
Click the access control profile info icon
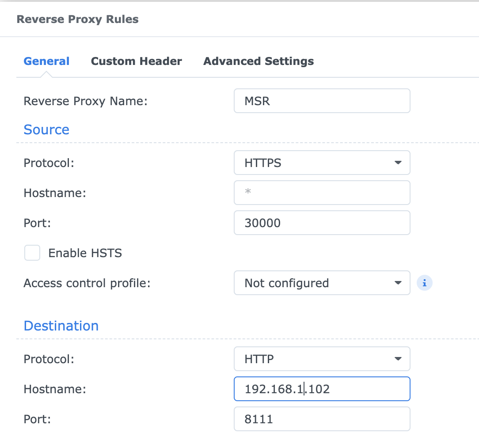[424, 283]
